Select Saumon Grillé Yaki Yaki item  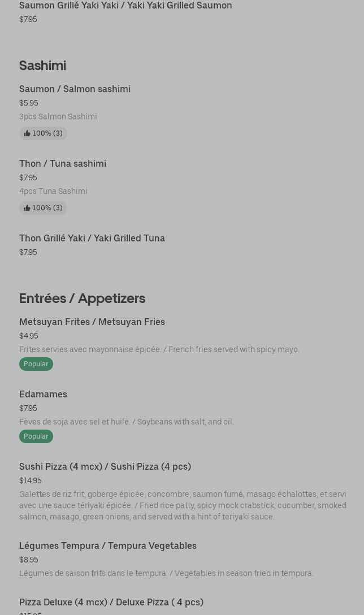tap(125, 6)
